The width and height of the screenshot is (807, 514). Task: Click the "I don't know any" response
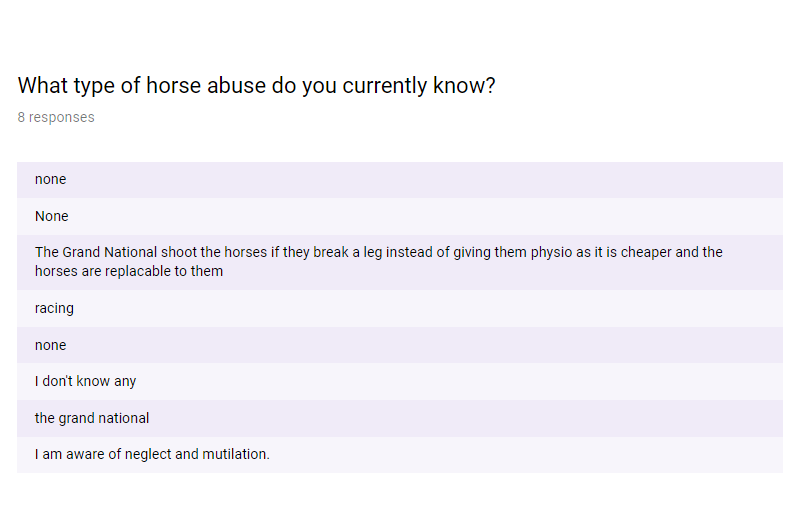pyautogui.click(x=85, y=381)
